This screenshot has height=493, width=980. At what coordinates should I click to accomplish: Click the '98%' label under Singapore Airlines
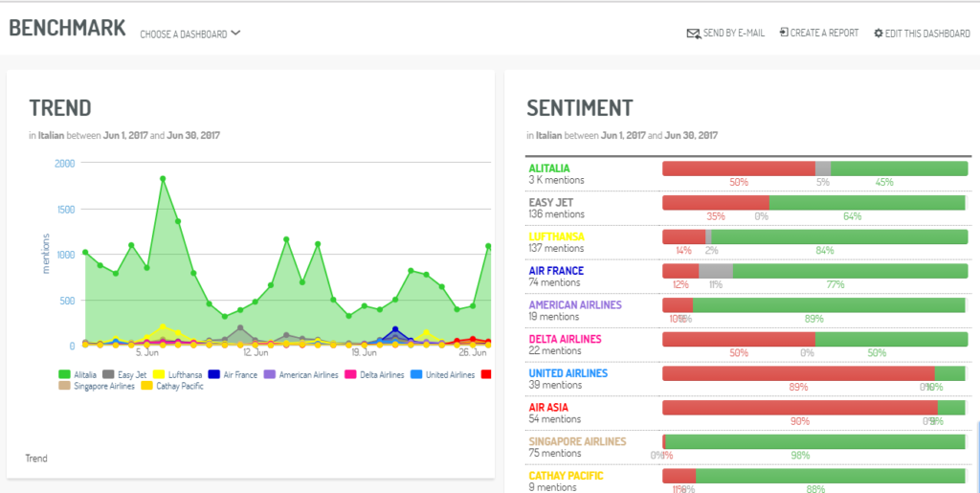(x=800, y=455)
